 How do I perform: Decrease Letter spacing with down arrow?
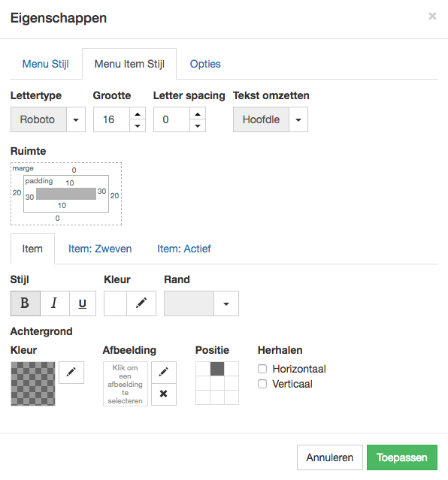(x=198, y=125)
